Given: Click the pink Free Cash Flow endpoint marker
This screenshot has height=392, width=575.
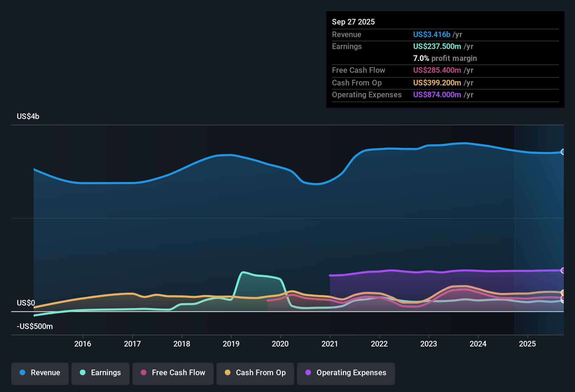Looking at the screenshot, I should point(563,299).
